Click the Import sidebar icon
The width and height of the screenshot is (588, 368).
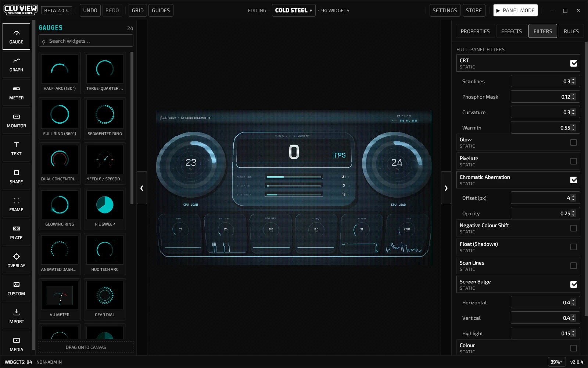pyautogui.click(x=16, y=316)
